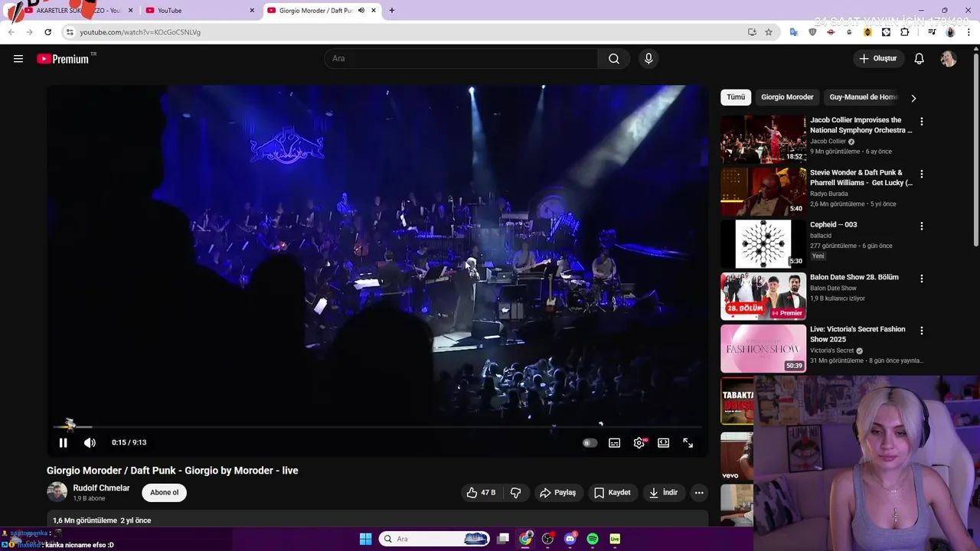Open OBS Studio from taskbar
This screenshot has width=980, height=551.
(x=547, y=539)
